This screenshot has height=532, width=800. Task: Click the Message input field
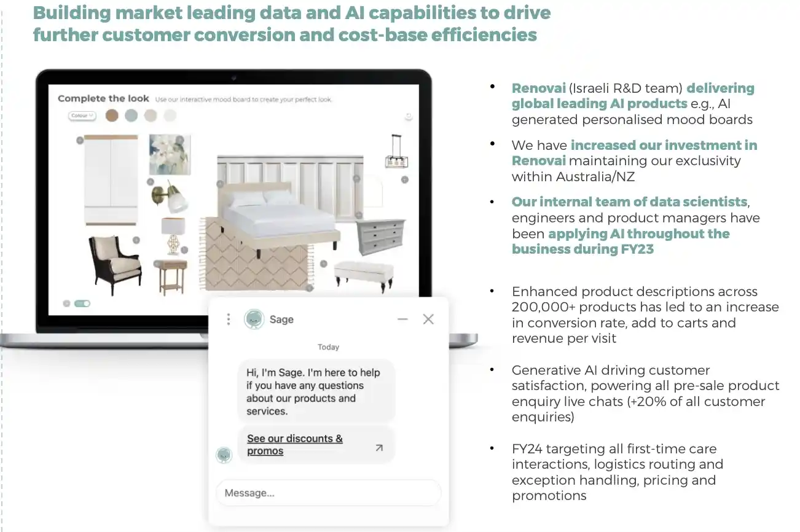[x=328, y=493]
